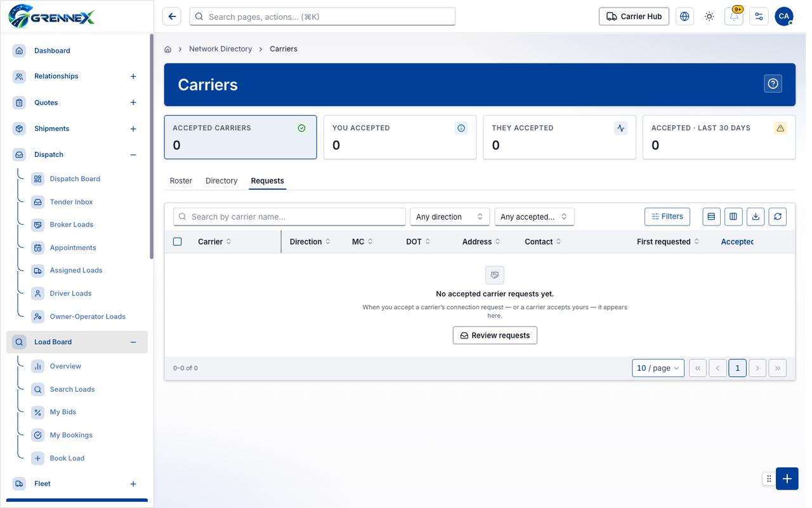The height and width of the screenshot is (508, 812).
Task: Open the help question mark icon in Carriers banner
Action: coord(773,84)
